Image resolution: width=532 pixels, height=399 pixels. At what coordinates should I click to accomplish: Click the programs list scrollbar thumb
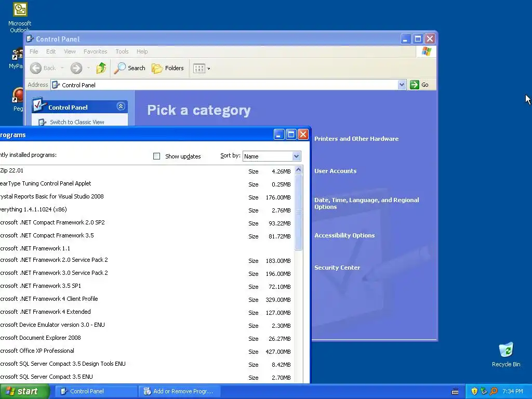(299, 212)
